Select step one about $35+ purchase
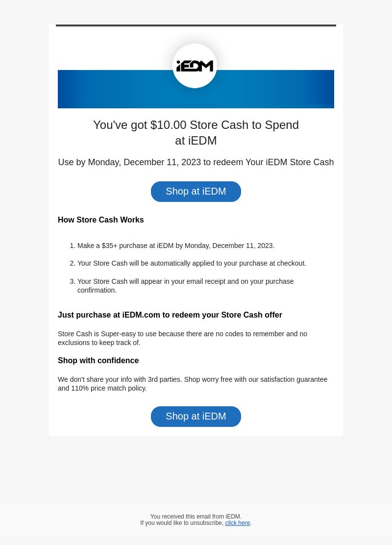This screenshot has width=392, height=545. click(x=176, y=246)
